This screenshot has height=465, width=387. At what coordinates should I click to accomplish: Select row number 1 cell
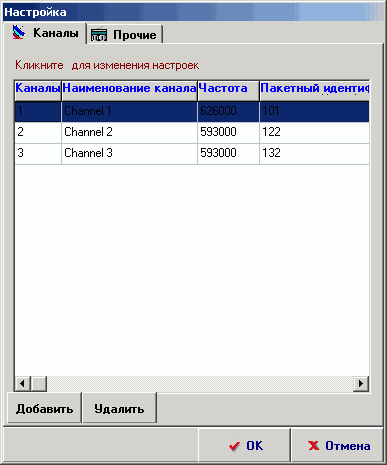click(x=38, y=111)
